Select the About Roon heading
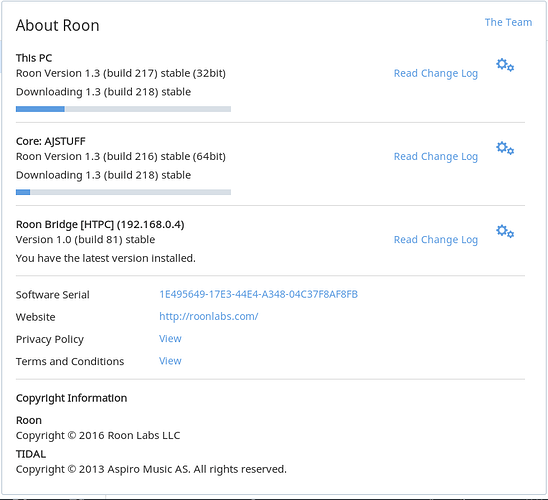The height and width of the screenshot is (500, 548). click(x=58, y=26)
